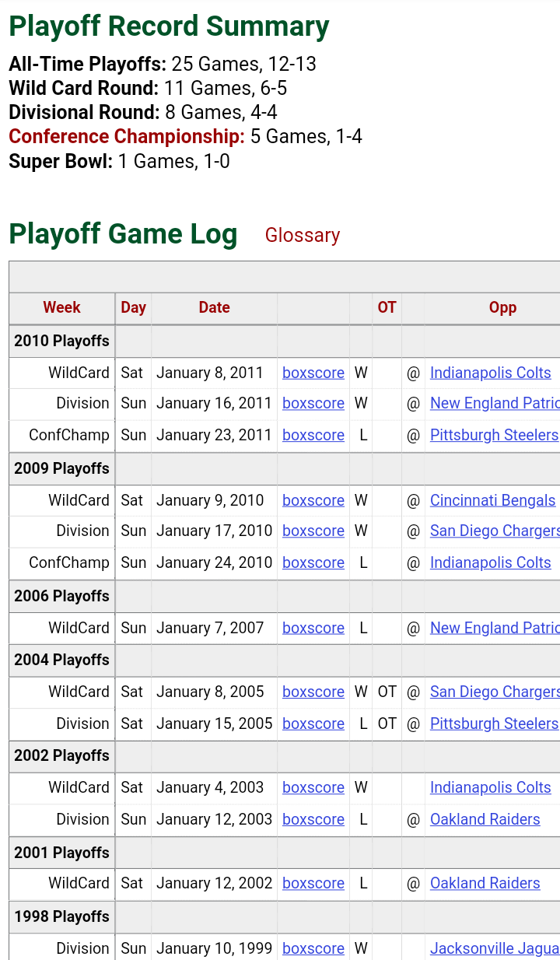Sort table by Date column header
The image size is (560, 960).
point(215,307)
